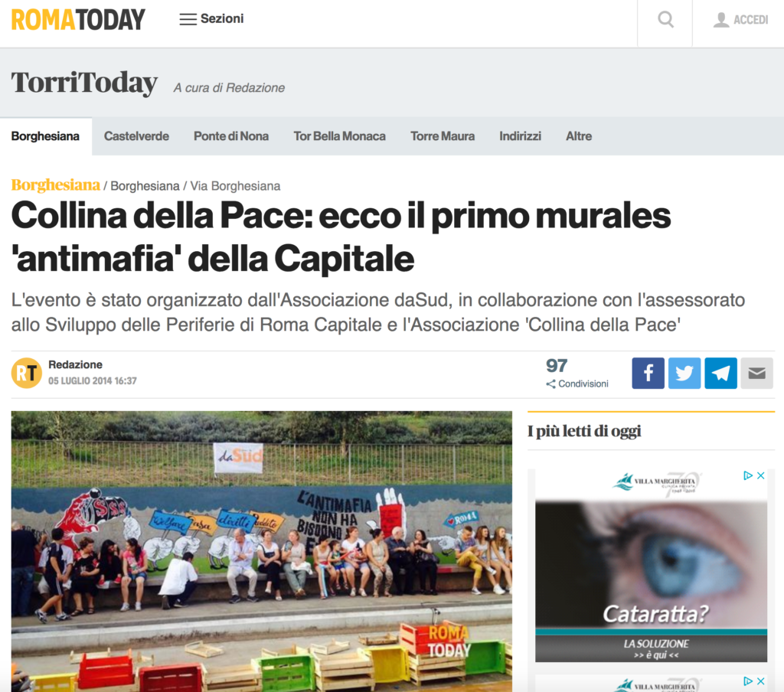Open the Indirizzi tab

click(x=520, y=136)
